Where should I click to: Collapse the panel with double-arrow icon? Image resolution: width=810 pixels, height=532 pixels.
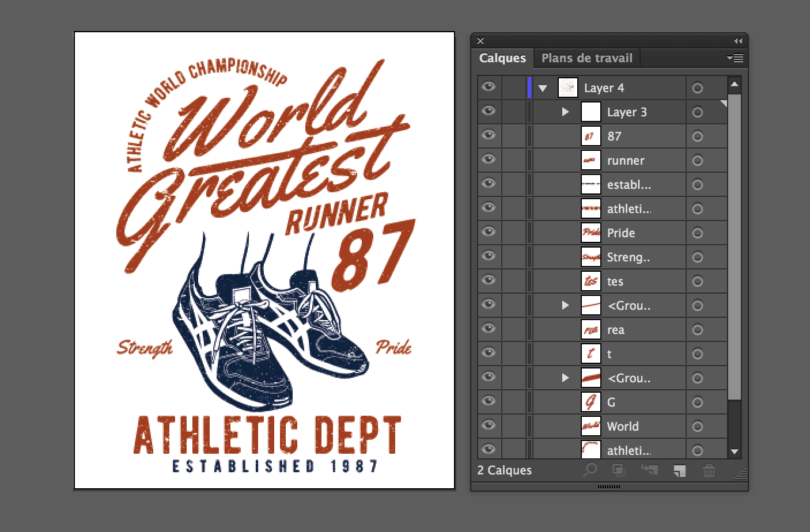[x=738, y=40]
